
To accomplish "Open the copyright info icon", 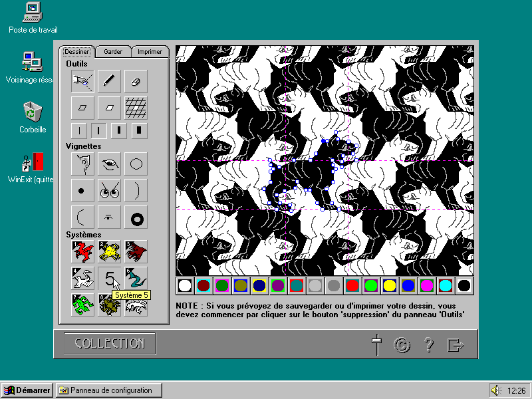I will (x=402, y=345).
